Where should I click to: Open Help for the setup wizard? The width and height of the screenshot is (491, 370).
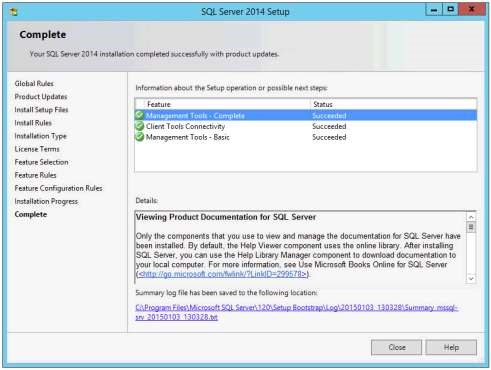pos(451,347)
